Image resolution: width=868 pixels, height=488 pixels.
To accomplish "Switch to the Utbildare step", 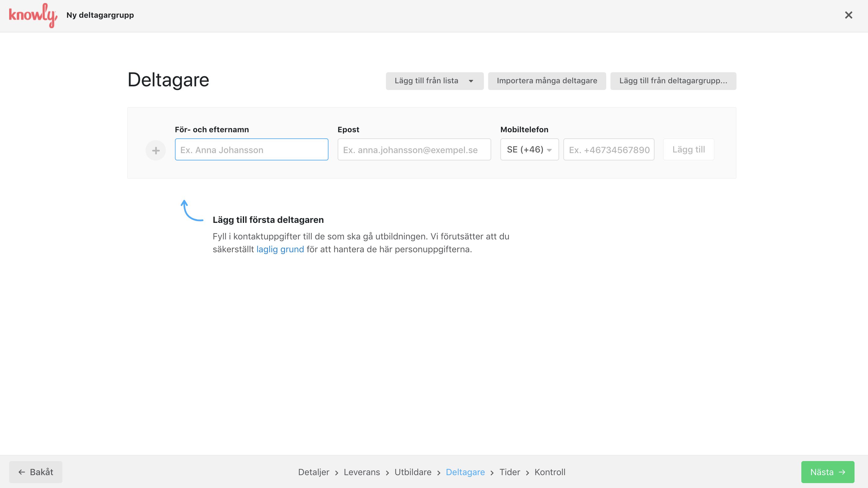I will tap(413, 472).
